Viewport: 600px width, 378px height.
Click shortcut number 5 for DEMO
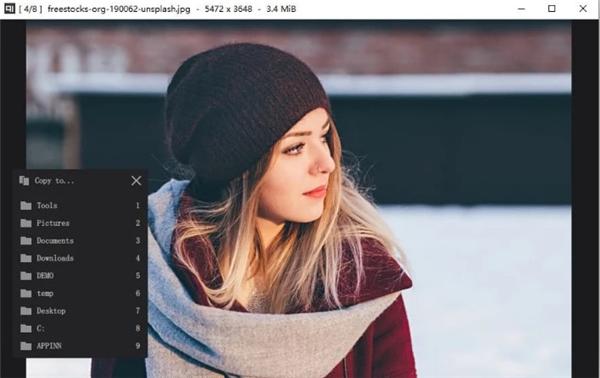138,276
